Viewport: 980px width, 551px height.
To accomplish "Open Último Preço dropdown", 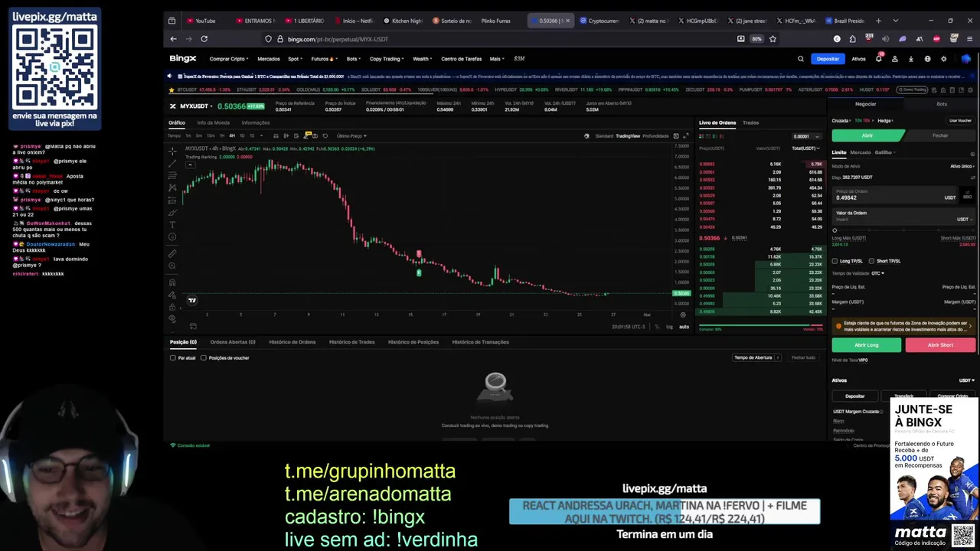I will click(351, 135).
